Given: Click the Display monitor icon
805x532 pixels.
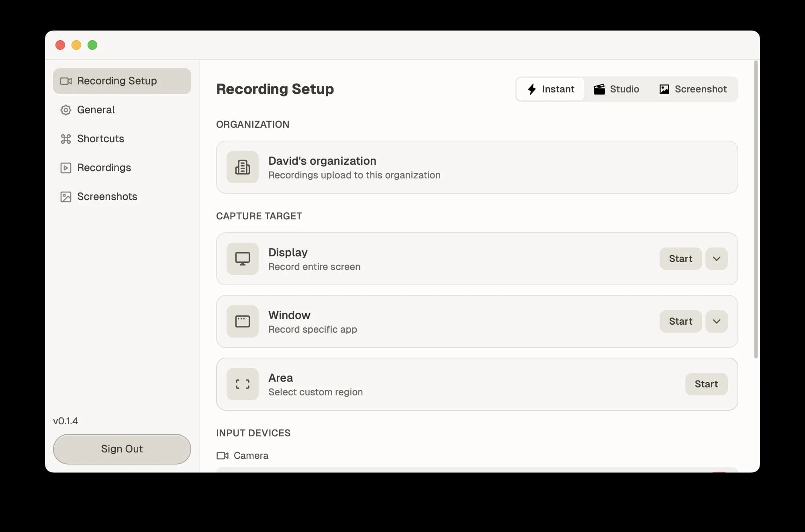Looking at the screenshot, I should 242,259.
